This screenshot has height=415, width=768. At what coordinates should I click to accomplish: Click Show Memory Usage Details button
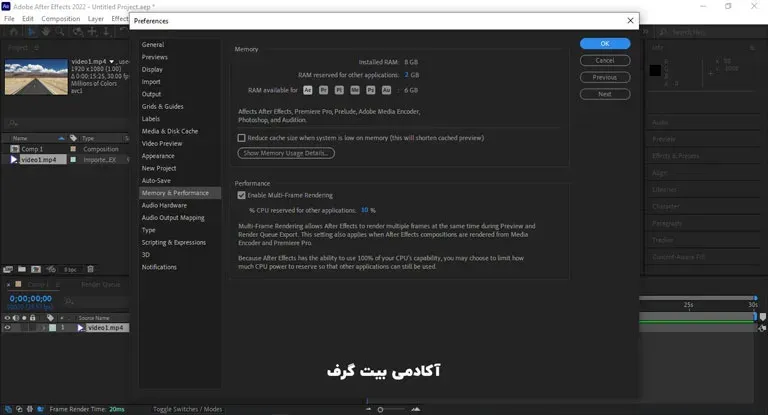click(286, 153)
